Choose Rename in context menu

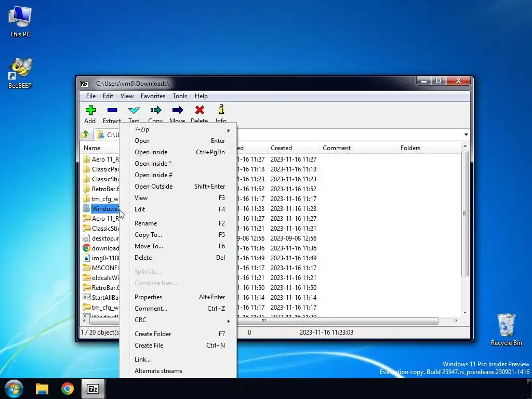(x=178, y=223)
